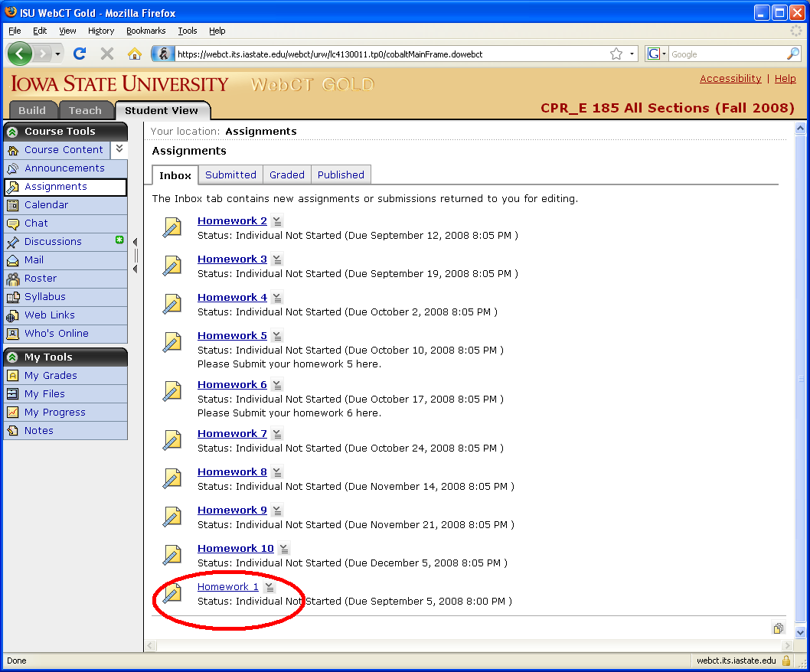810x672 pixels.
Task: Open the search engine dropdown in the search bar
Action: 657,54
